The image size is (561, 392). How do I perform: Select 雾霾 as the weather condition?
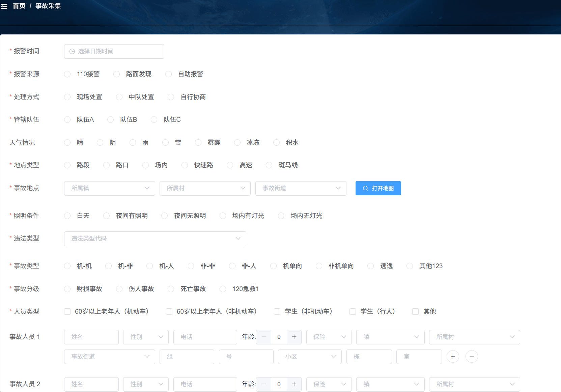[x=198, y=142]
